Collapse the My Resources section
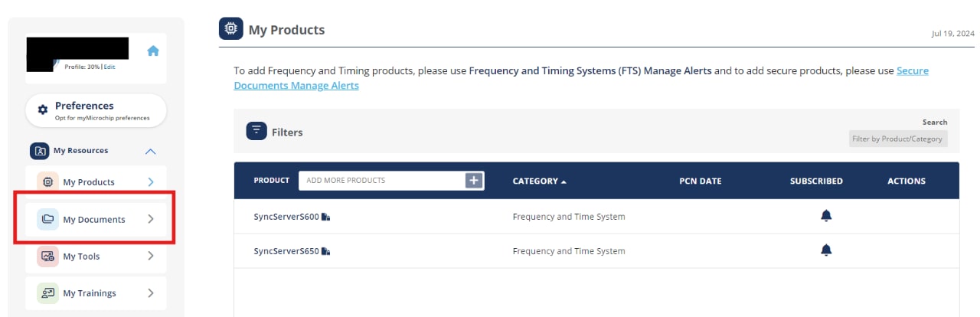 [151, 151]
